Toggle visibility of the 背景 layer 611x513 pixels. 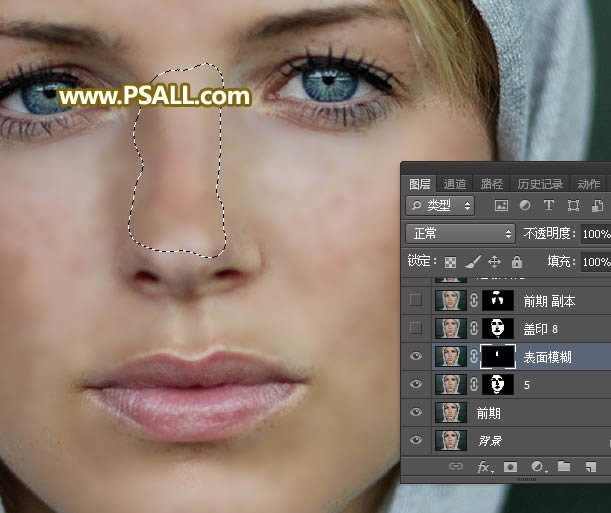coord(417,440)
